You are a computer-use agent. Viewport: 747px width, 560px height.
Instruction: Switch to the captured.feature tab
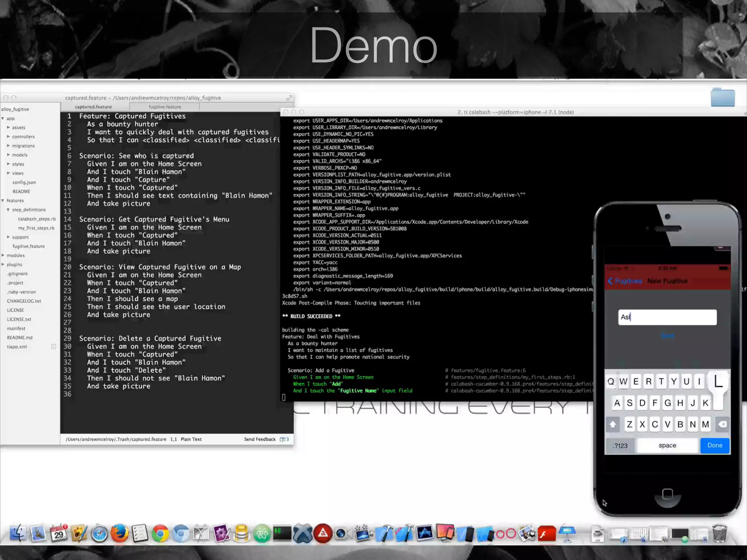coord(93,107)
